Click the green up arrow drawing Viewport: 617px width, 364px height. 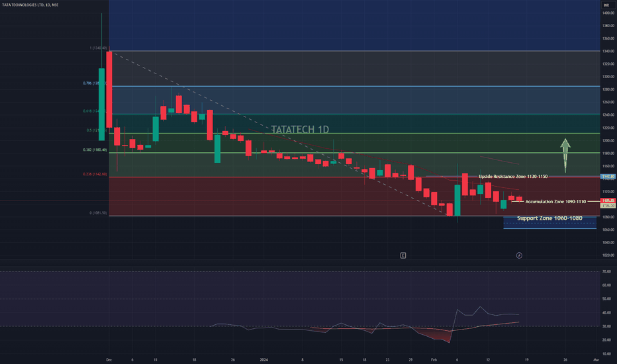[565, 156]
